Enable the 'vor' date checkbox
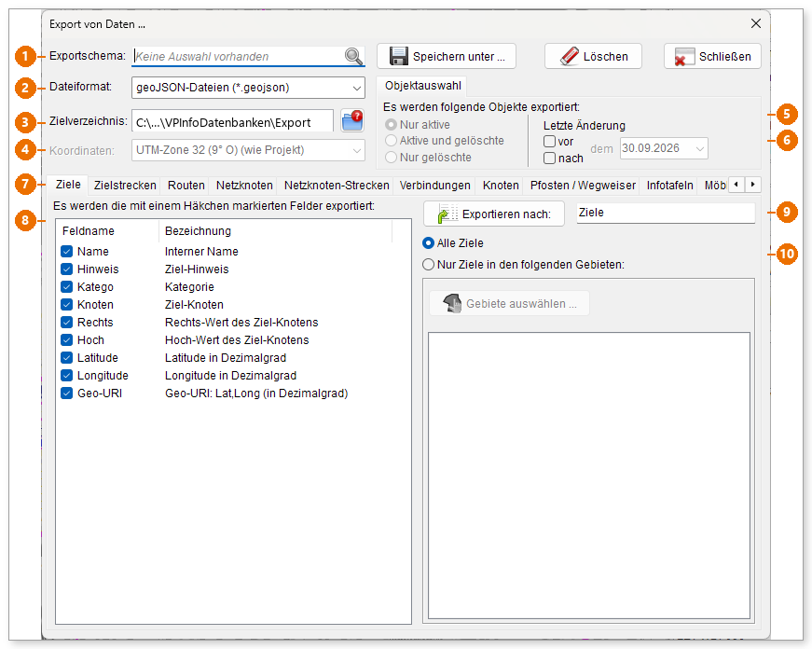 tap(549, 142)
